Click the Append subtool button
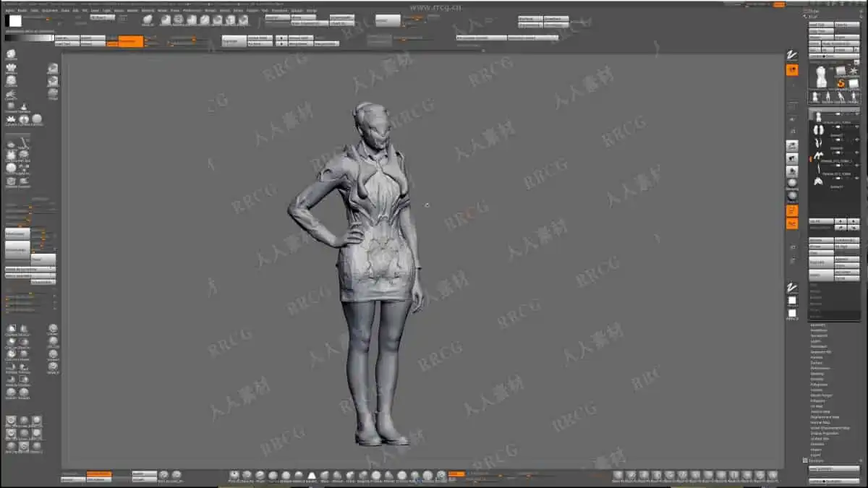 (847, 260)
